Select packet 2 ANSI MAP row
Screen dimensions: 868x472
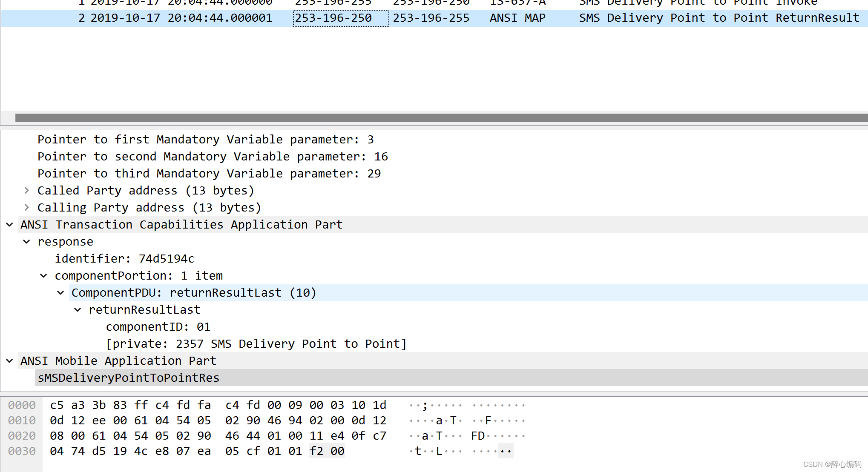pos(434,18)
